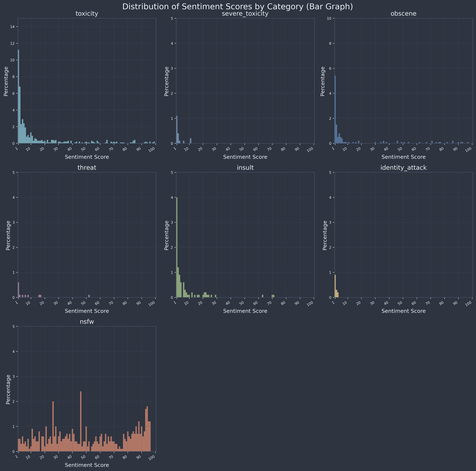Screen dimensions: 476x471
Task: Select 'Sentiment Score' label under toxicity chart
Action: click(87, 157)
